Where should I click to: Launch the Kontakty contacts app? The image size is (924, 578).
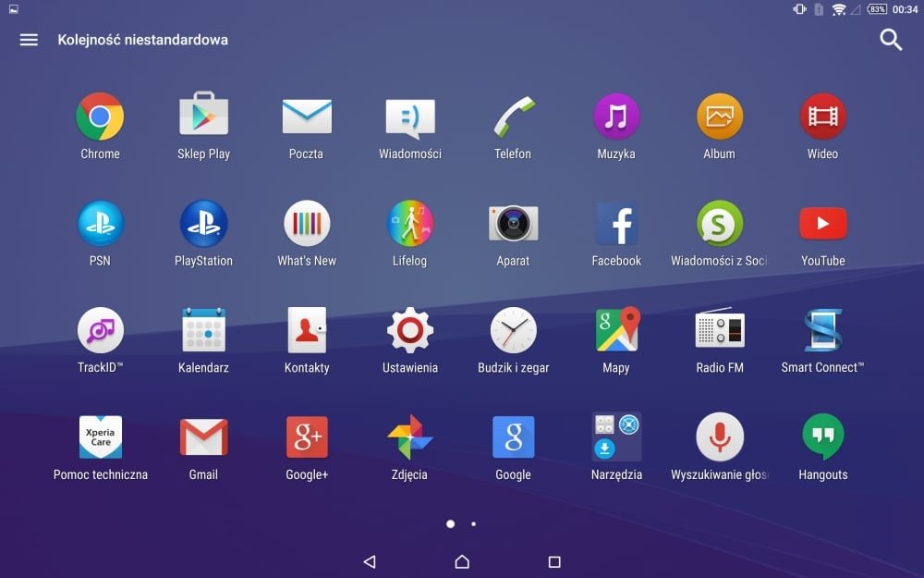tap(307, 330)
